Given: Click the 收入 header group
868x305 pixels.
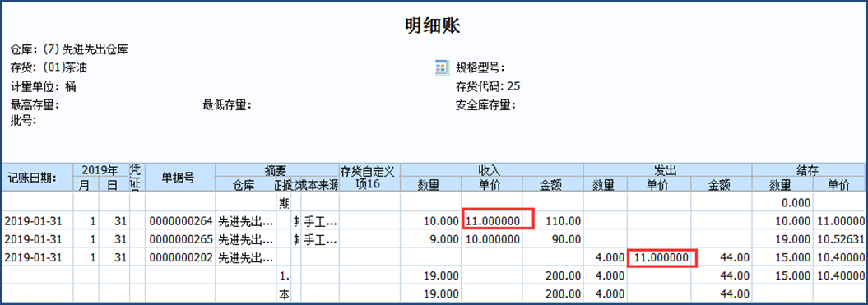Looking at the screenshot, I should pyautogui.click(x=491, y=170).
